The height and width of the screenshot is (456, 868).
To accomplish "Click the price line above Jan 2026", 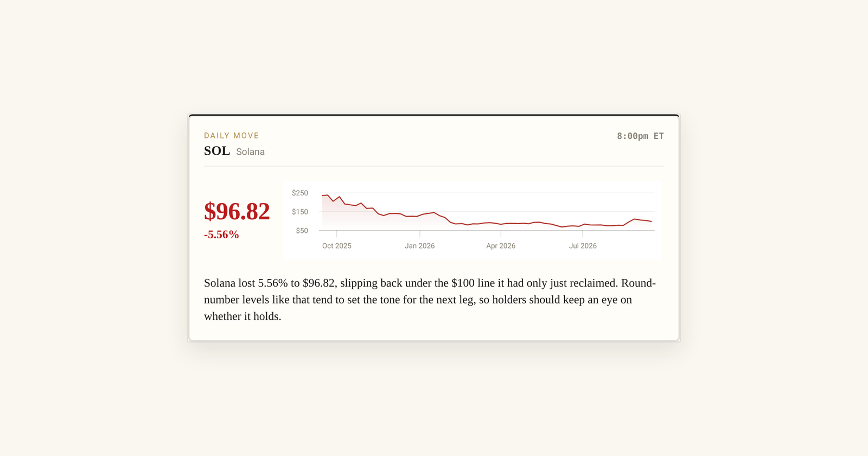I will point(420,216).
